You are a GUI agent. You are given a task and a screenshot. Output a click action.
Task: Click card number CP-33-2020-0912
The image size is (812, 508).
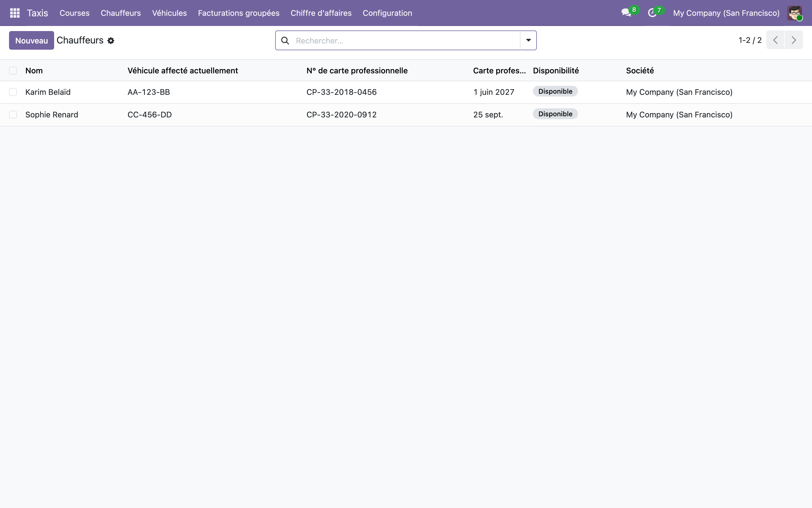coord(342,115)
